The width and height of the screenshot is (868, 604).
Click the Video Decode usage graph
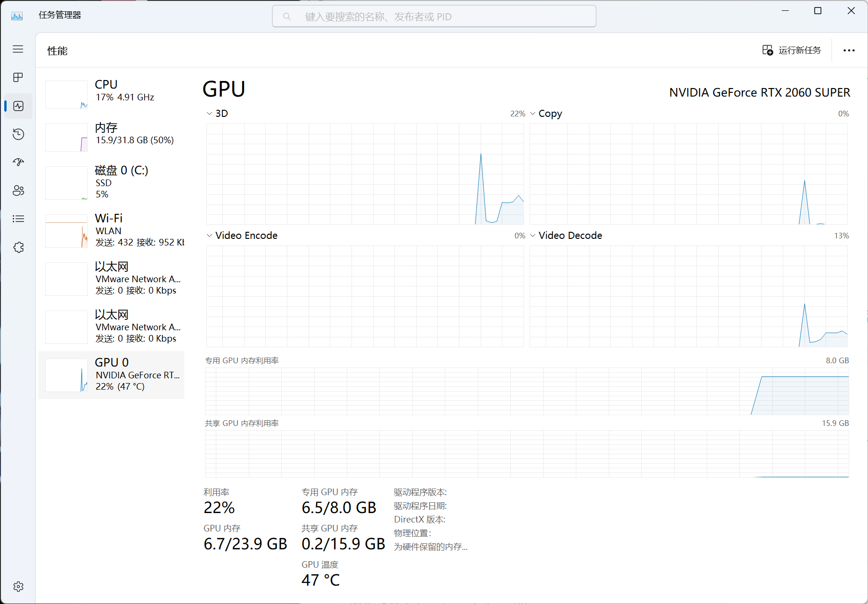pyautogui.click(x=688, y=296)
